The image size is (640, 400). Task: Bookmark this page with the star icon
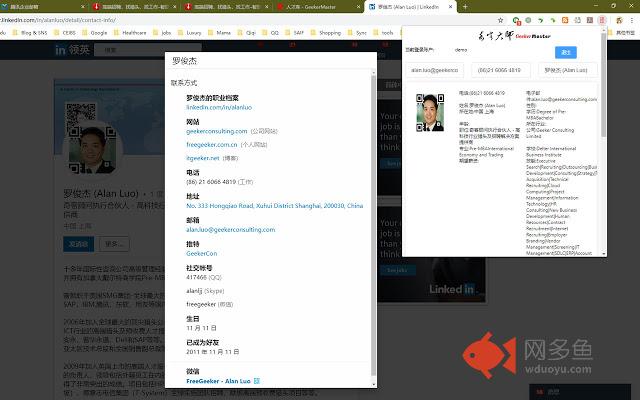click(x=500, y=20)
